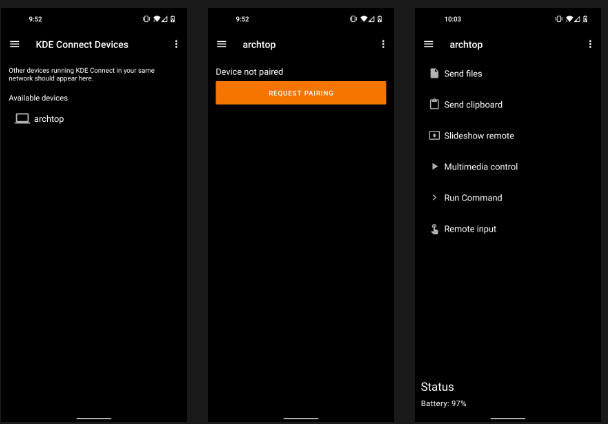Tap the KDE Connect Devices title
The image size is (608, 424).
pos(82,45)
